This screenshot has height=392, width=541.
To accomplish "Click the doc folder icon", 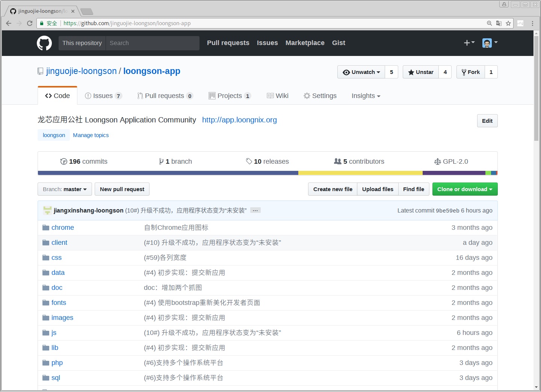I will point(46,288).
